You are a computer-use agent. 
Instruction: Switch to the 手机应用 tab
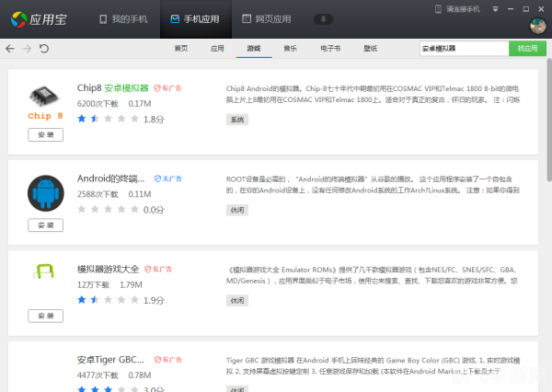coord(195,19)
